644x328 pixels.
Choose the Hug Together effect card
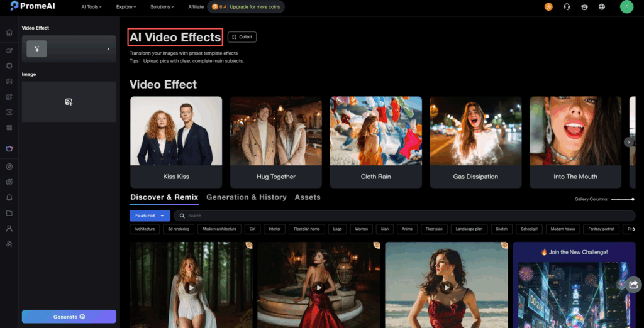(x=276, y=142)
